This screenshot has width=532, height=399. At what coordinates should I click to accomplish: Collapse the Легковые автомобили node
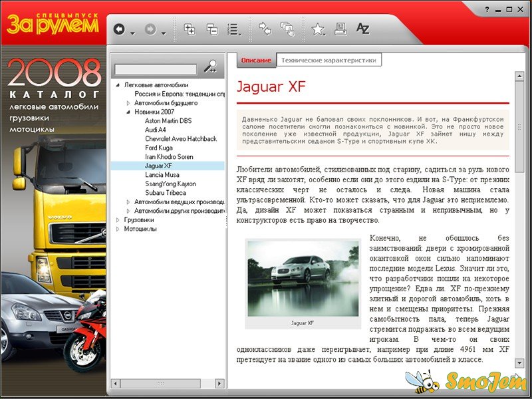pos(118,85)
